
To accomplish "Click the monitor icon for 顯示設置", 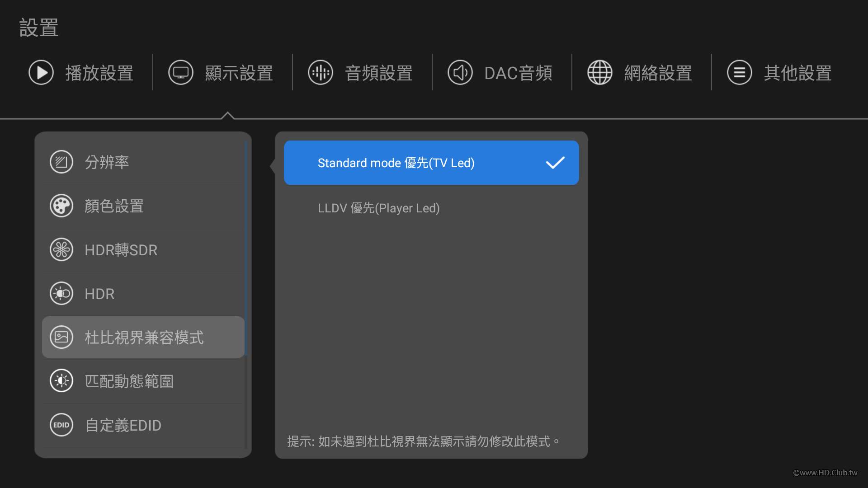I will coord(181,72).
